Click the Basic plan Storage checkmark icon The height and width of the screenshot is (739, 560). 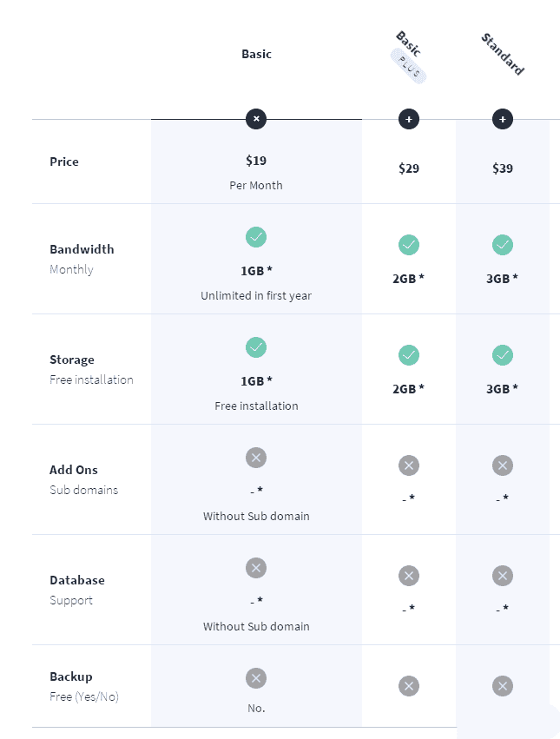(x=256, y=347)
